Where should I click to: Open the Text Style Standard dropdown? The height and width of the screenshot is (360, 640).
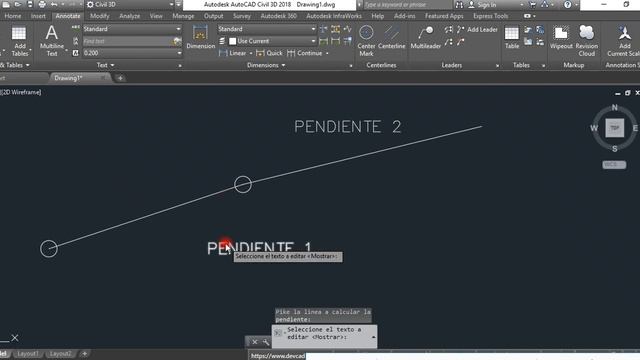tap(178, 29)
